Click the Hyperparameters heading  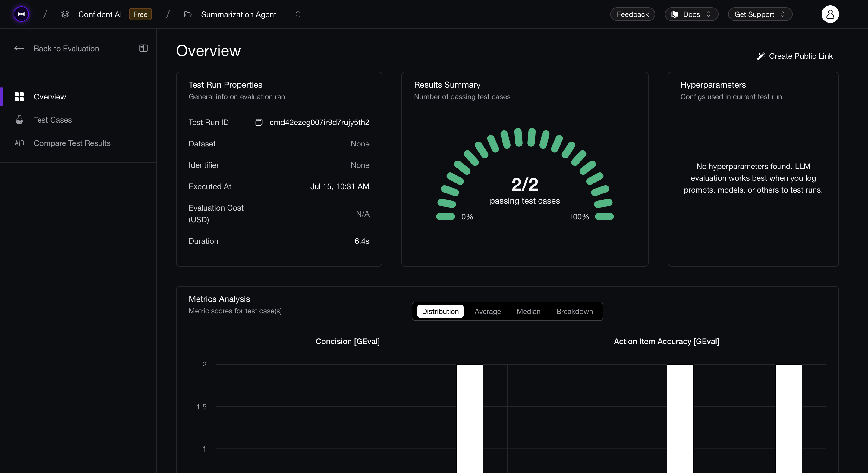pos(713,85)
